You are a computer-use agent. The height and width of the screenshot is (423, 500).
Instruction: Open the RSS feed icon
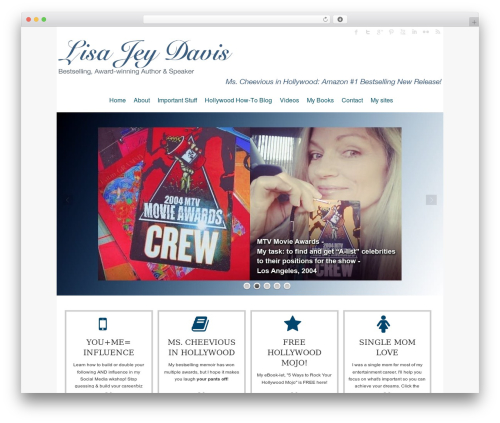coord(437,32)
